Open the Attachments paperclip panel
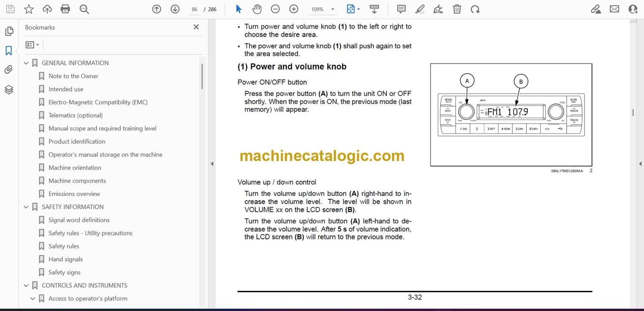 tap(9, 70)
